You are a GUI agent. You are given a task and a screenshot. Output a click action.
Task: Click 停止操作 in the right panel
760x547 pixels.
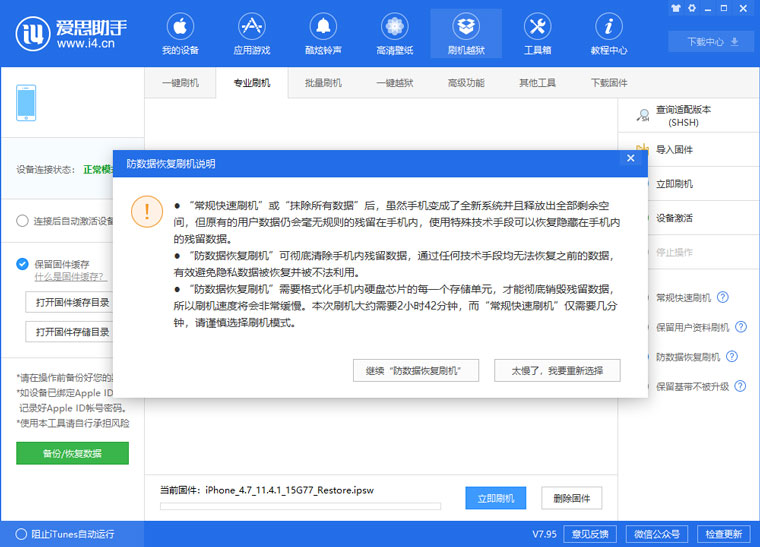[x=674, y=252]
